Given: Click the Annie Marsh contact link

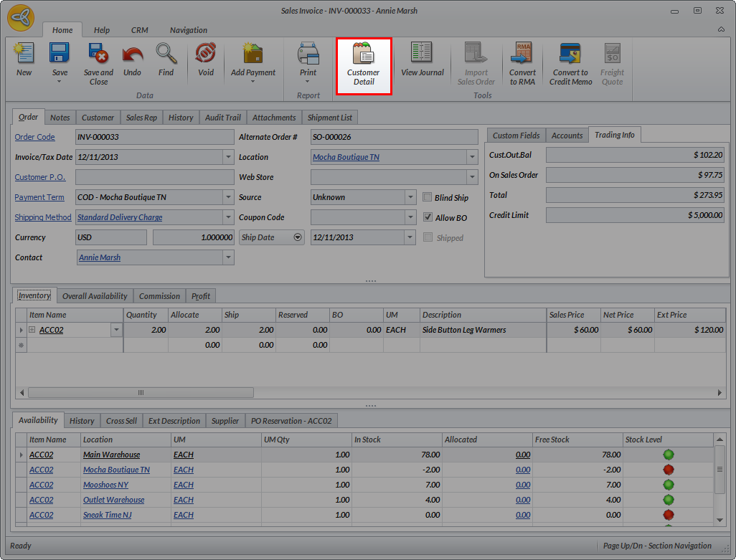Looking at the screenshot, I should point(100,257).
